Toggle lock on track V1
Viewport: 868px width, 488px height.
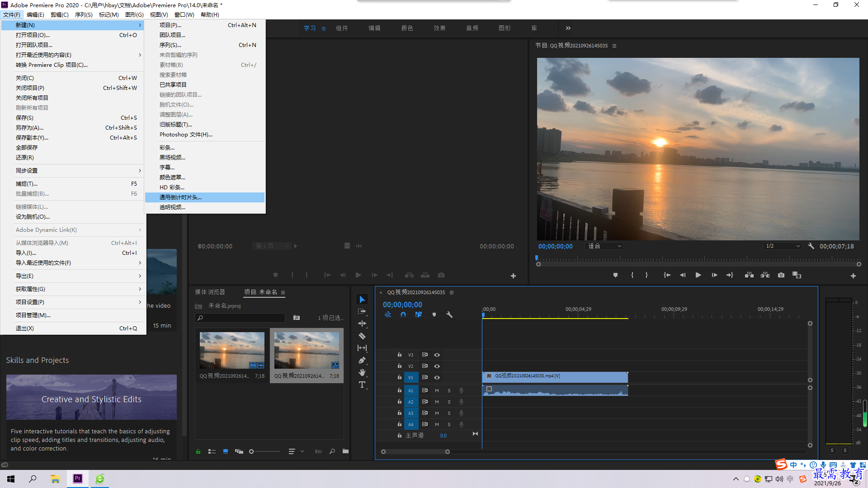[x=400, y=377]
